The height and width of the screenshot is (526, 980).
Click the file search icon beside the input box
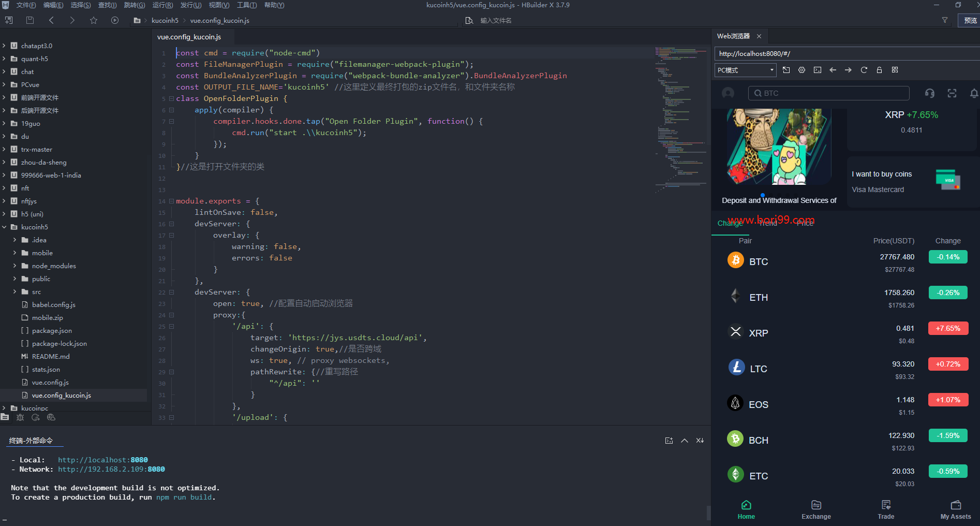469,20
